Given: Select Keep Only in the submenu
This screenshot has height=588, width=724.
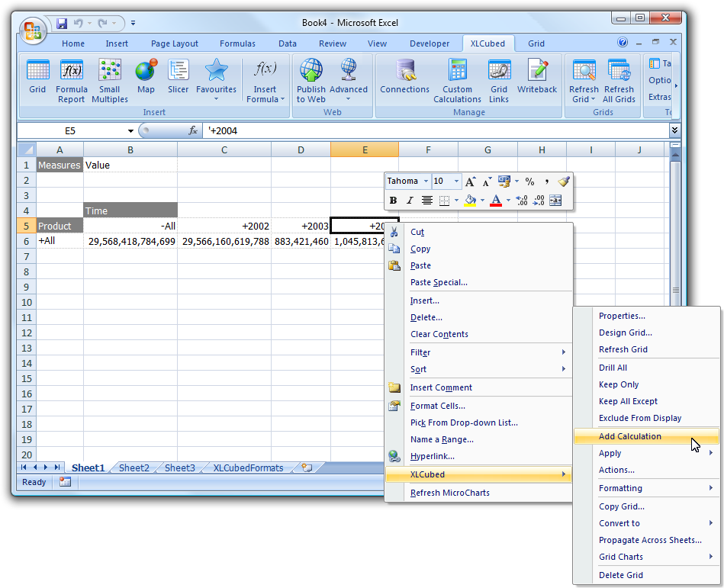Looking at the screenshot, I should (x=646, y=384).
